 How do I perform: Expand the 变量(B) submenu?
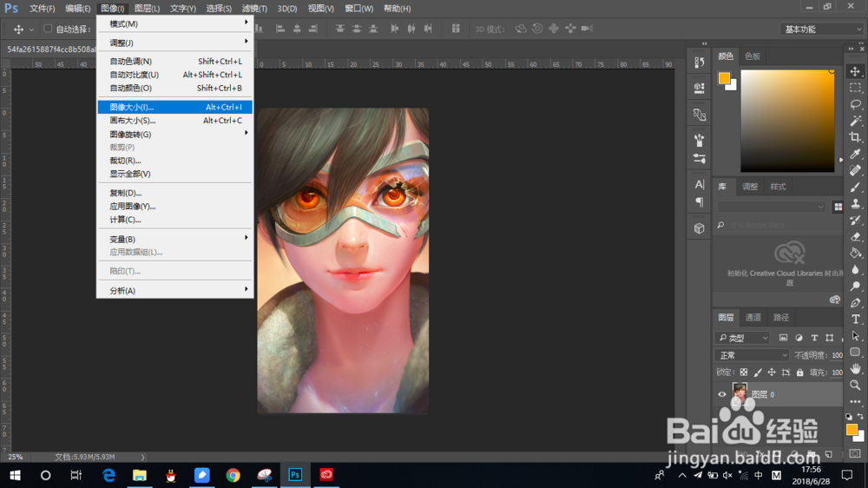coord(175,239)
